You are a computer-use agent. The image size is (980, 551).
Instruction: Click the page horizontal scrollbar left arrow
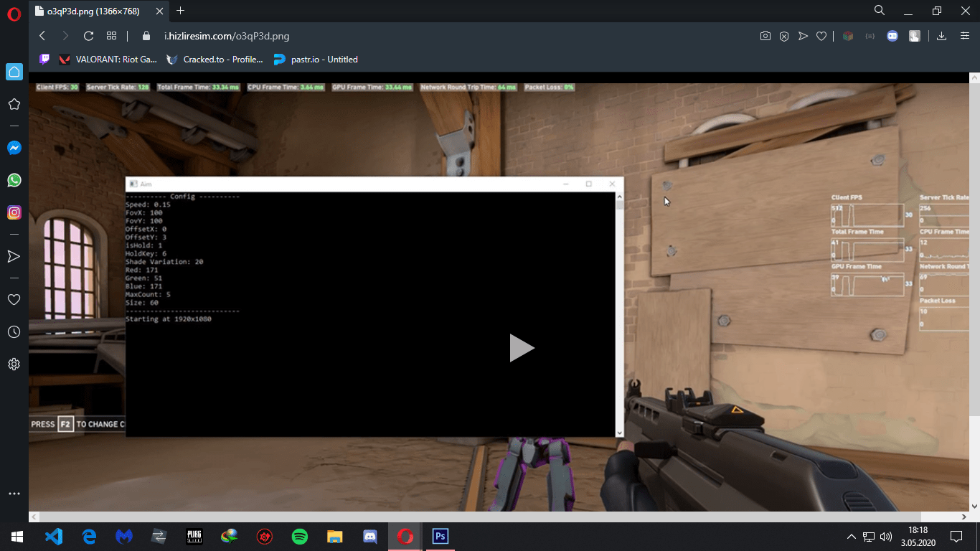coord(33,517)
